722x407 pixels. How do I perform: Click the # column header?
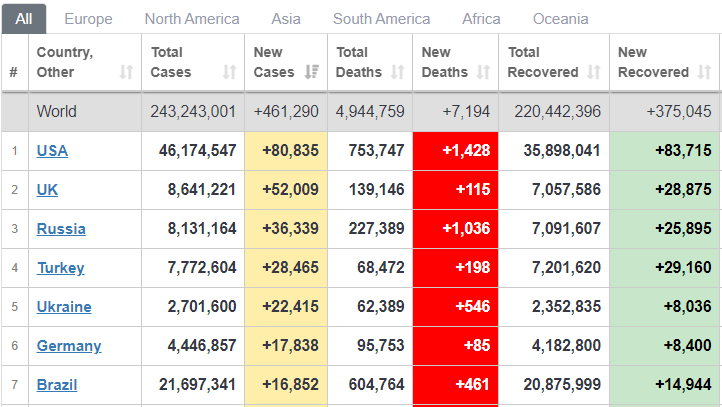click(13, 72)
